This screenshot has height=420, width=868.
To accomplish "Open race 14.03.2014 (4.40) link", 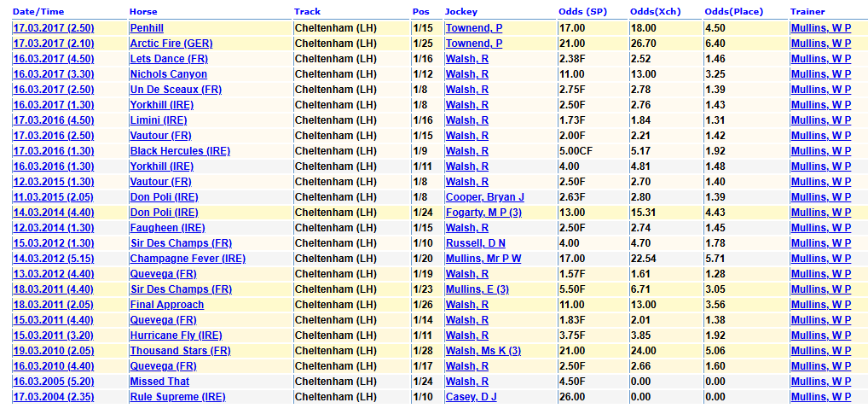I will coord(53,213).
